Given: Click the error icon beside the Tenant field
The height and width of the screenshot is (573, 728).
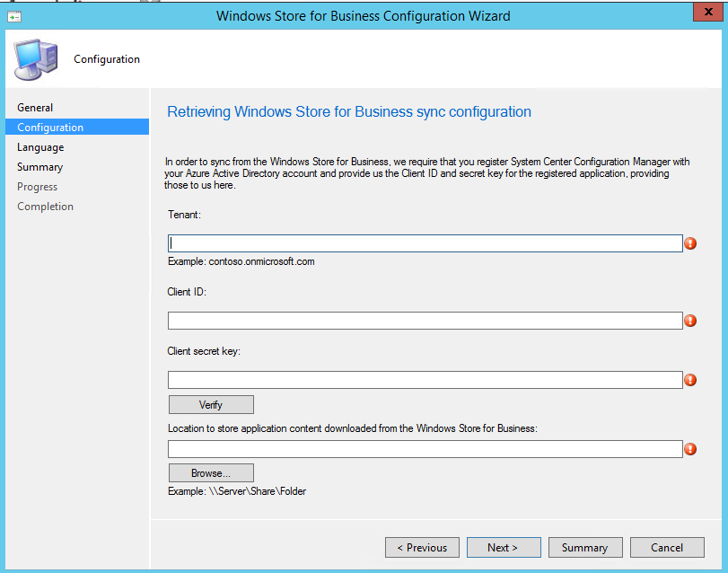Looking at the screenshot, I should tap(690, 243).
